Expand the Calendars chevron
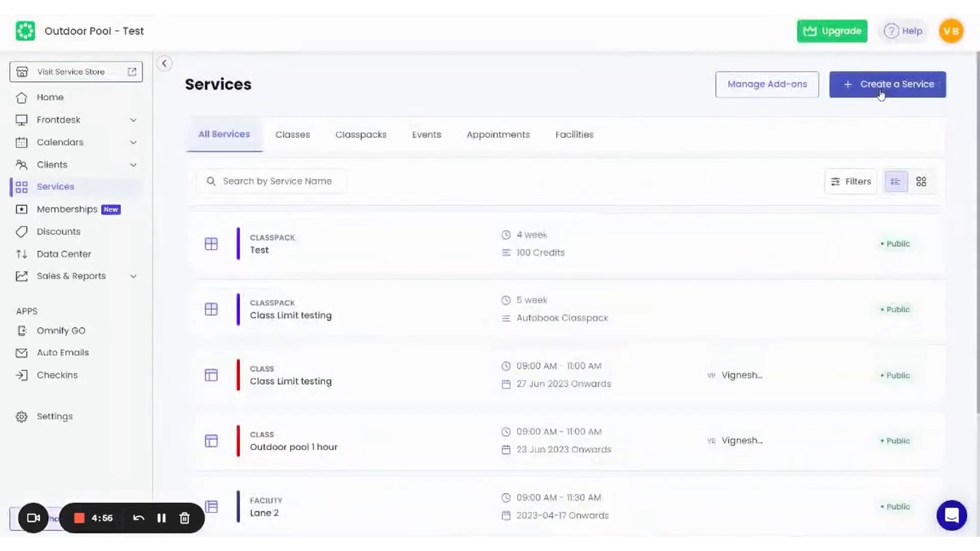The image size is (980, 551). pyautogui.click(x=133, y=142)
